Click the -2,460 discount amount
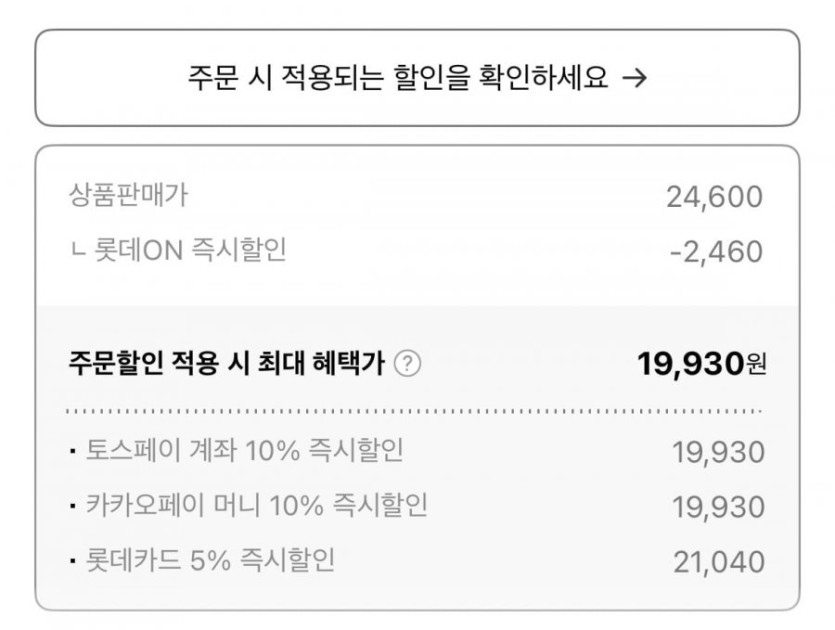This screenshot has width=835, height=630. pos(715,251)
